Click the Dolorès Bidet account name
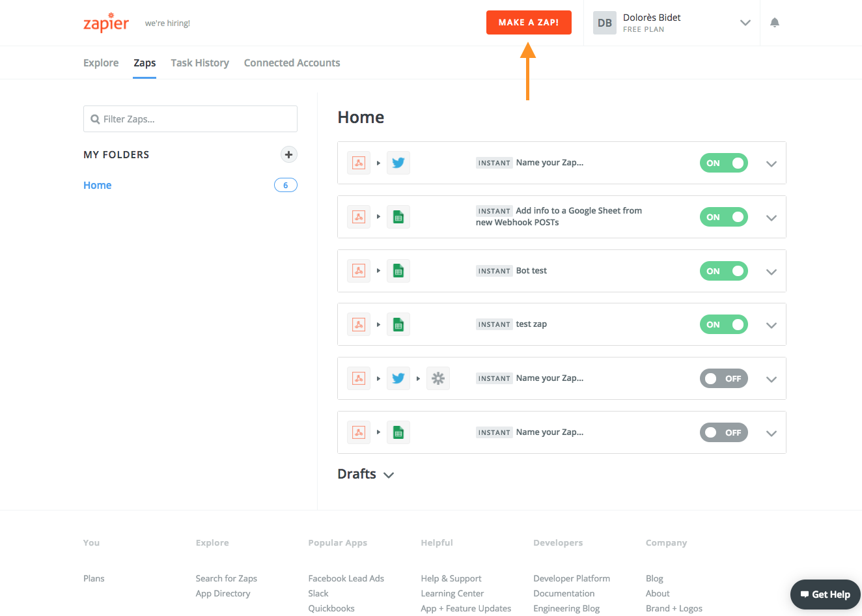The image size is (862, 616). 652,18
